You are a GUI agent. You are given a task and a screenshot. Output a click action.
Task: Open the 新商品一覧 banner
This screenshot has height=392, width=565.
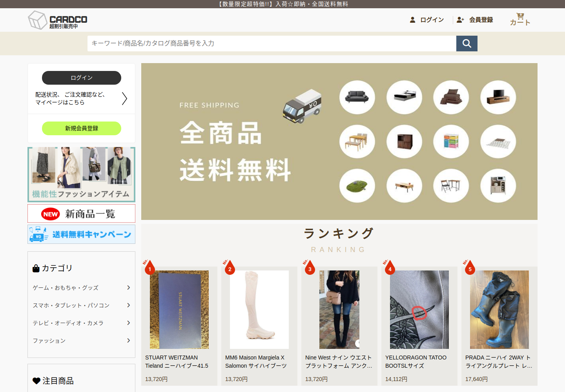81,214
